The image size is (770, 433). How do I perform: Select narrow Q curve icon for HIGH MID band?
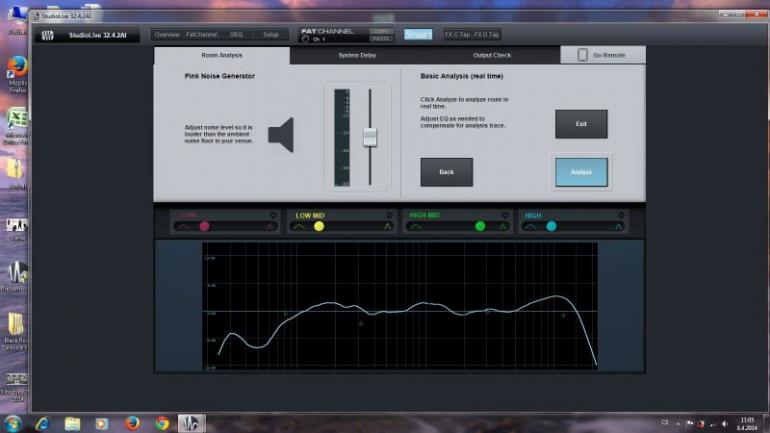[503, 226]
